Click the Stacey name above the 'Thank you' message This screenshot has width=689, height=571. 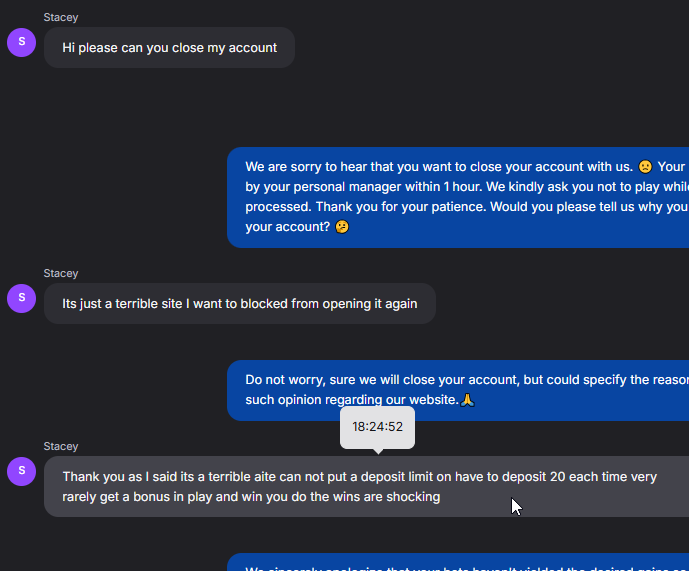[61, 446]
